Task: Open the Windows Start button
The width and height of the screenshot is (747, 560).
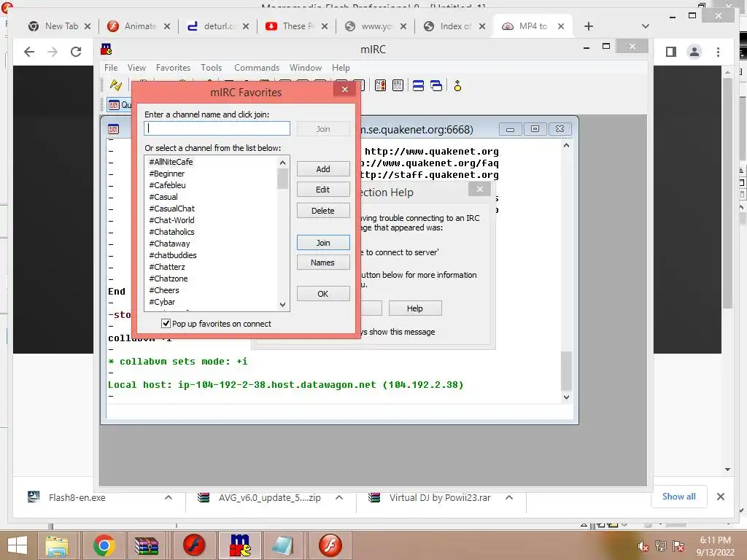Action: tap(18, 545)
